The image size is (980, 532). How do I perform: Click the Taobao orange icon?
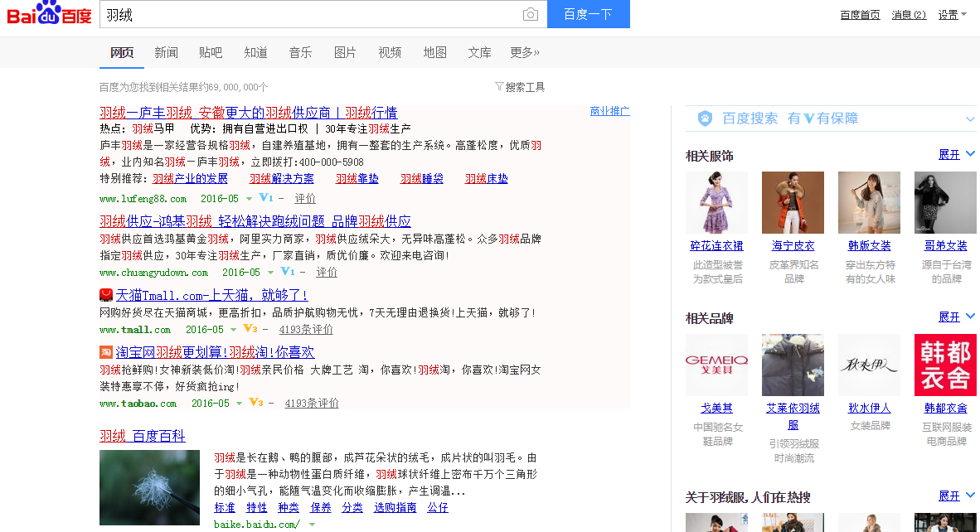(x=106, y=352)
